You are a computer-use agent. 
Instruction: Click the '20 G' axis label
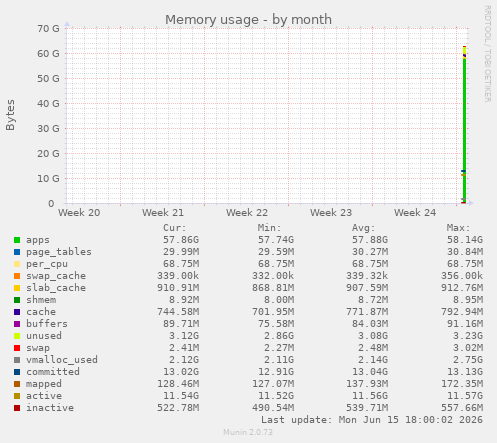pyautogui.click(x=48, y=154)
